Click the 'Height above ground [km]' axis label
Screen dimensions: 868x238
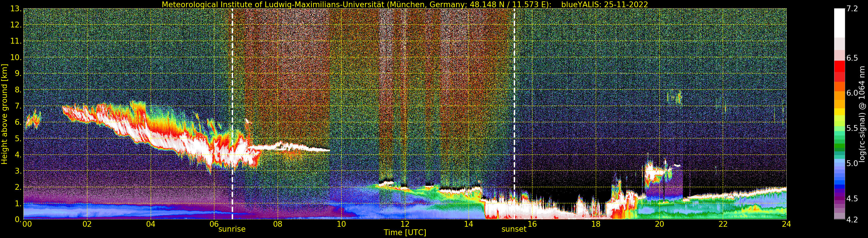coord(4,114)
